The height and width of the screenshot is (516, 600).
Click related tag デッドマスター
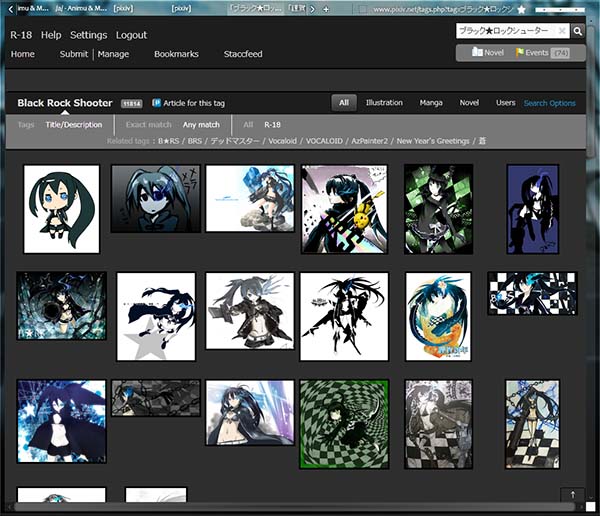click(235, 141)
